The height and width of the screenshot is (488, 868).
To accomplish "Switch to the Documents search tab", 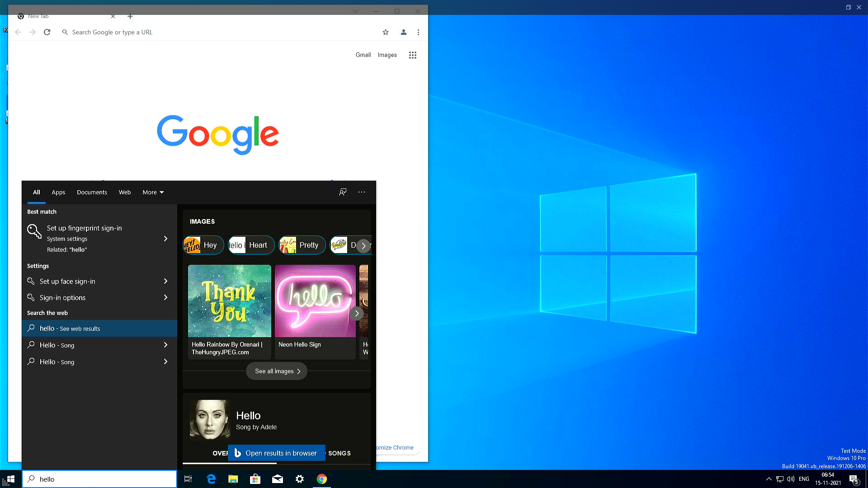I will pos(92,192).
